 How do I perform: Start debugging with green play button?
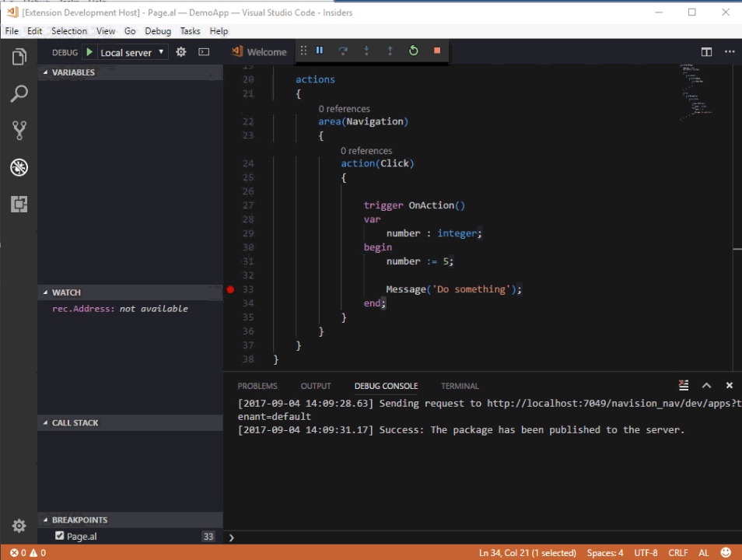[89, 52]
